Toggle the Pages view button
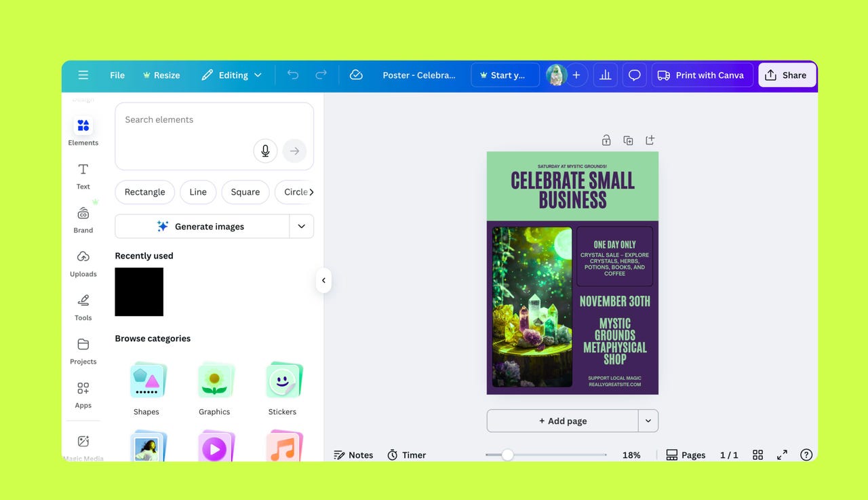 click(x=686, y=455)
